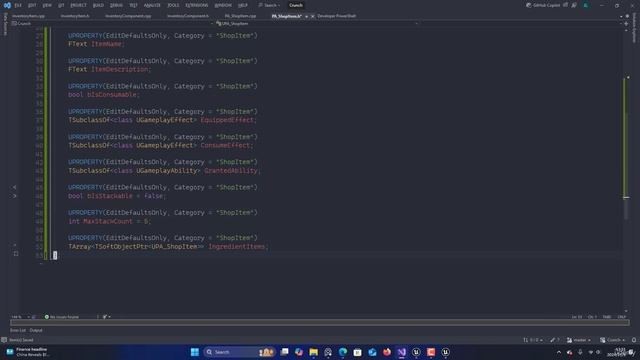Viewport: 640px width, 360px height.
Task: Open the Edit menu
Action: pos(32,5)
